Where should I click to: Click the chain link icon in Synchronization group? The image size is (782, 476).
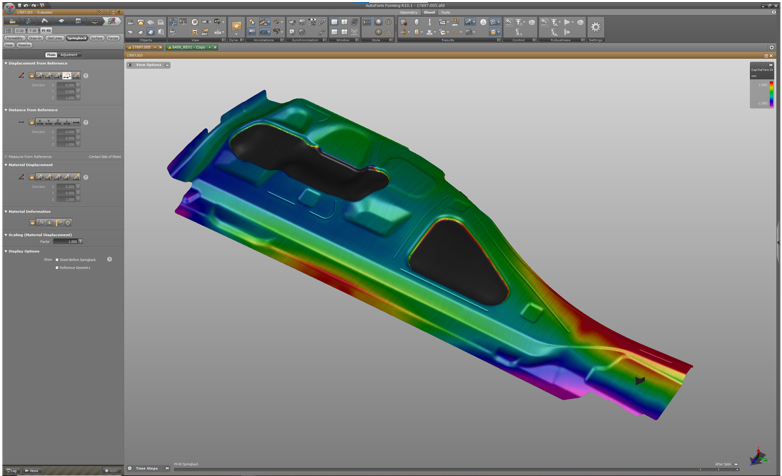(x=322, y=22)
